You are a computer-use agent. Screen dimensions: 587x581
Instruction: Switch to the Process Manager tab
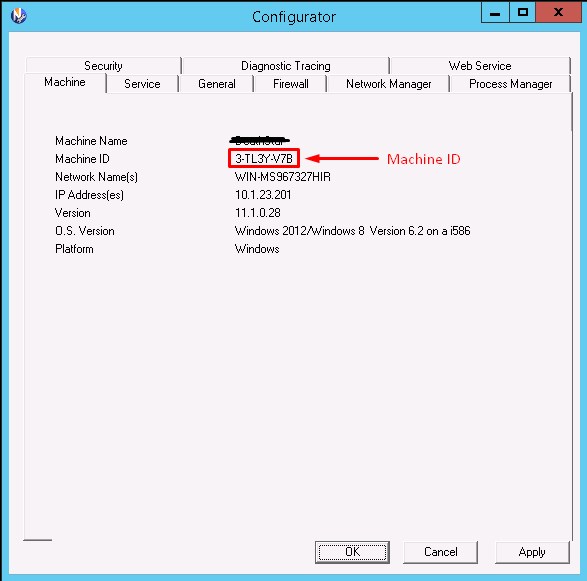click(511, 83)
